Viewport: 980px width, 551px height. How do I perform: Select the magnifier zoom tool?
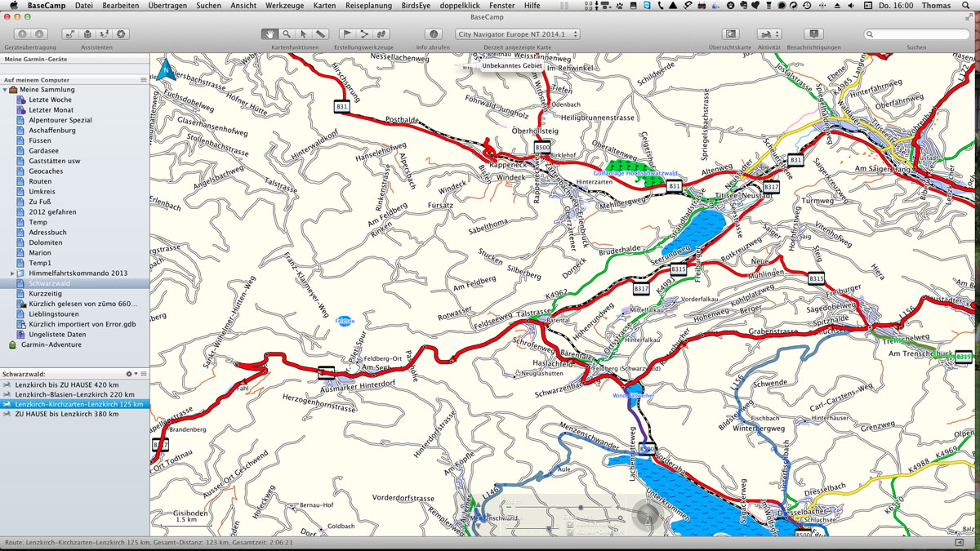[287, 34]
